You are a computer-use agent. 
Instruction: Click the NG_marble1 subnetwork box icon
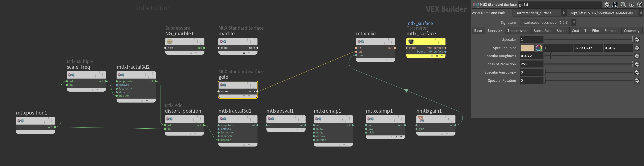click(x=170, y=41)
